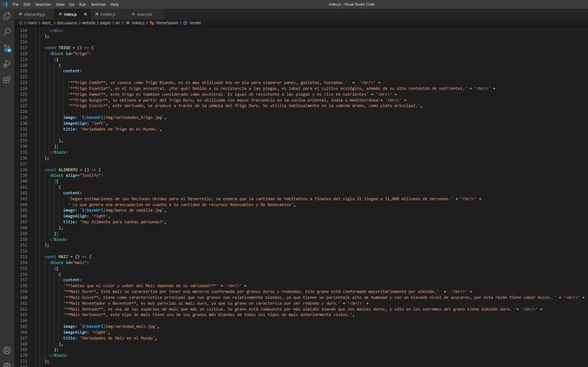Click title 'Variedades de Trigo en el Mundo.'
The height and width of the screenshot is (367, 588).
112,129
